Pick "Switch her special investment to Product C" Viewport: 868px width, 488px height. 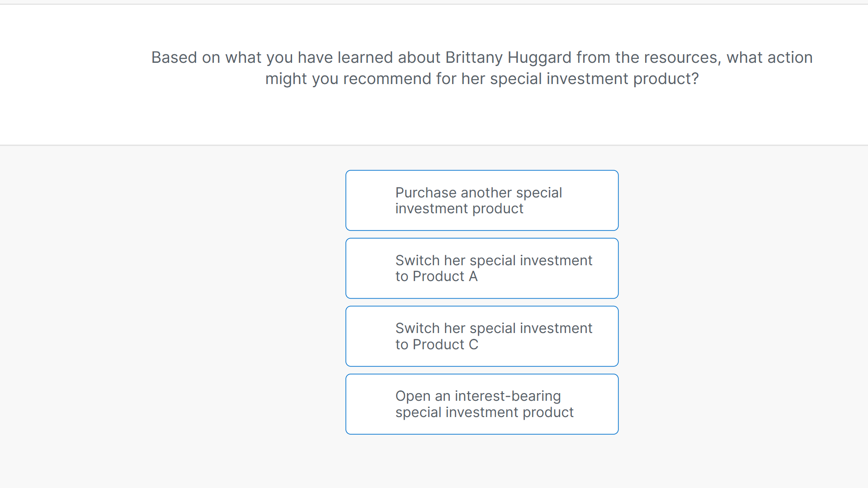pyautogui.click(x=482, y=336)
